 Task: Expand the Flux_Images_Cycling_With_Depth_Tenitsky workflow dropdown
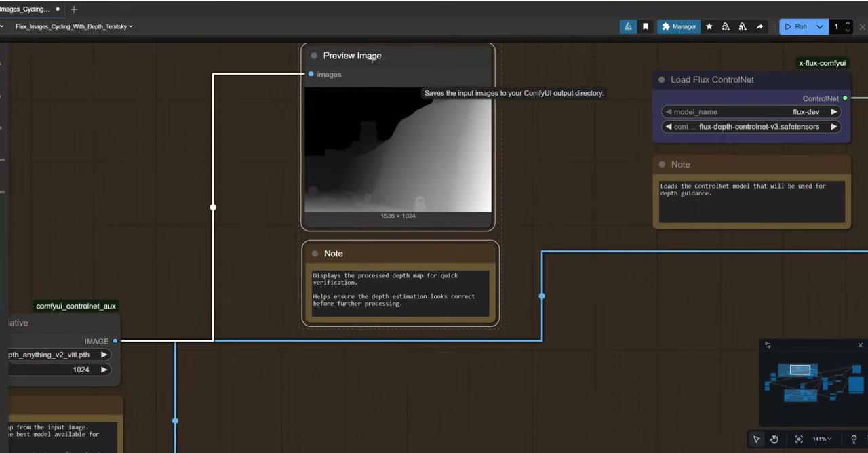[x=74, y=26]
